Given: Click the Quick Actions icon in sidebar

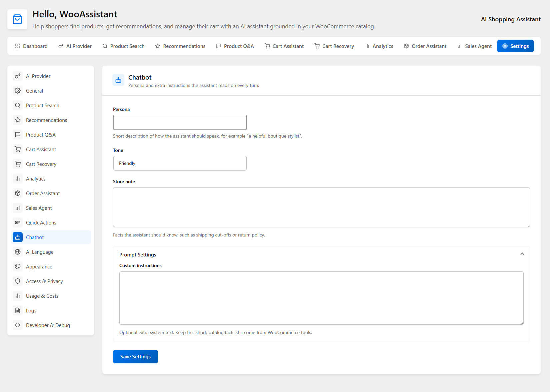Looking at the screenshot, I should (18, 222).
